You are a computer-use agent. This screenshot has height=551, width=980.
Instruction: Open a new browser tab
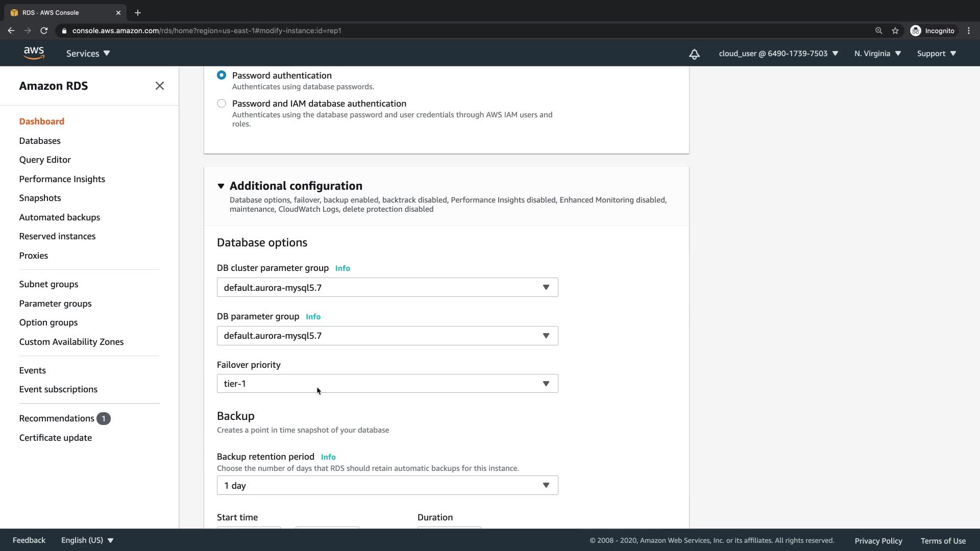tap(138, 13)
